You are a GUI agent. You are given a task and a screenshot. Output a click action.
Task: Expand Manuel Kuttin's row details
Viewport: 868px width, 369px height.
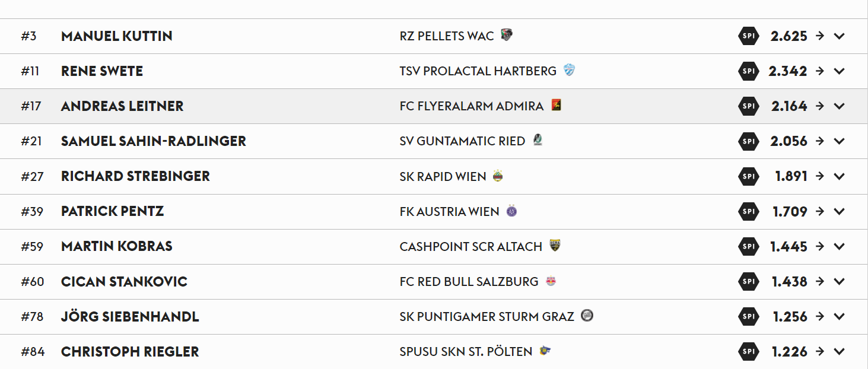pyautogui.click(x=839, y=36)
